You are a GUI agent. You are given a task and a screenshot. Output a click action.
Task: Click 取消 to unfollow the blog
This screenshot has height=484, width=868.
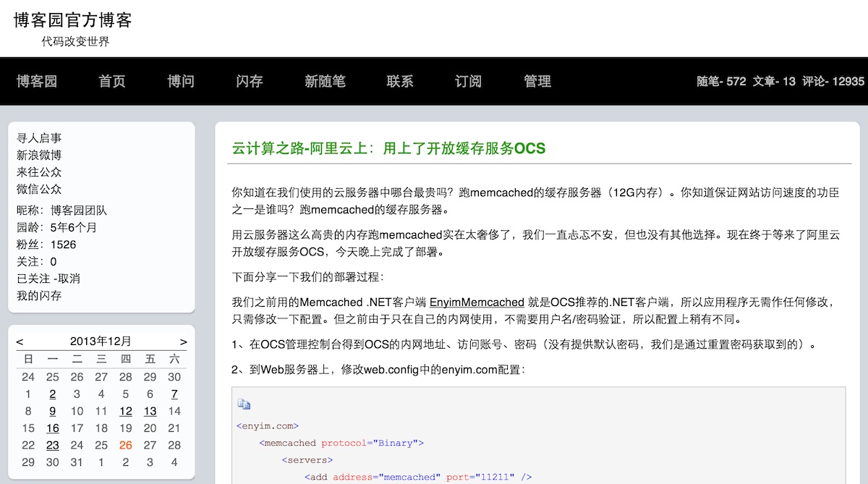point(69,279)
